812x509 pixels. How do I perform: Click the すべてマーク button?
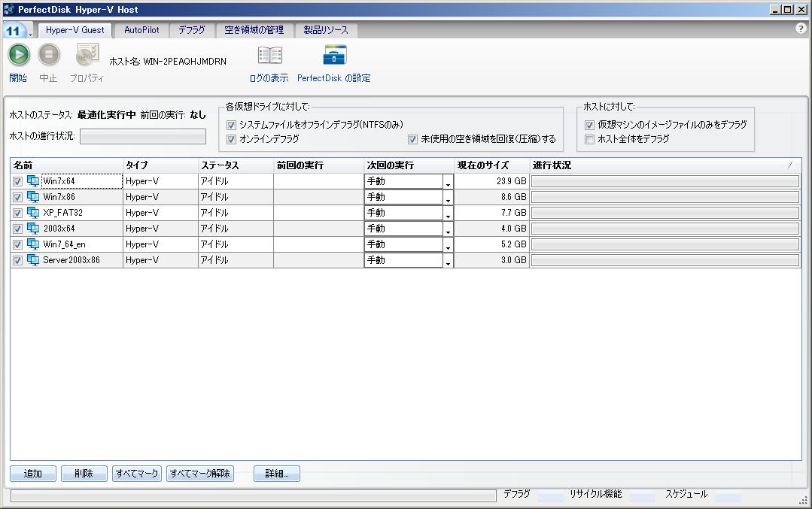[x=137, y=474]
